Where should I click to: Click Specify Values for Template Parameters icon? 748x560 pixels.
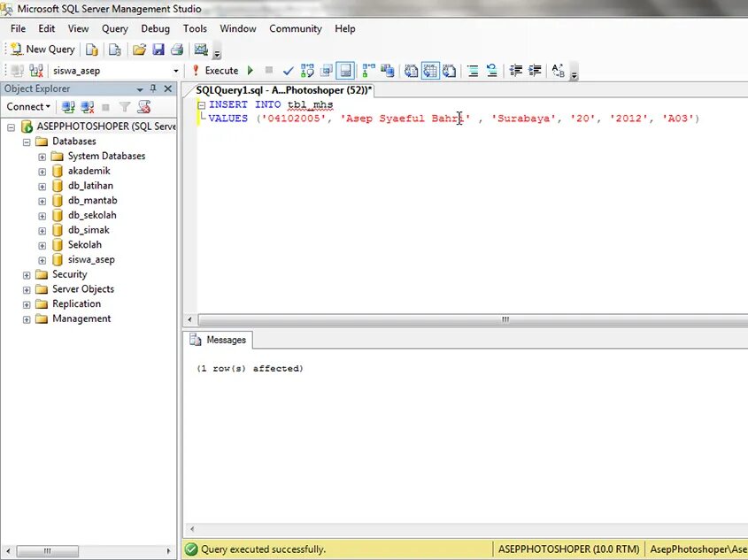coord(559,71)
